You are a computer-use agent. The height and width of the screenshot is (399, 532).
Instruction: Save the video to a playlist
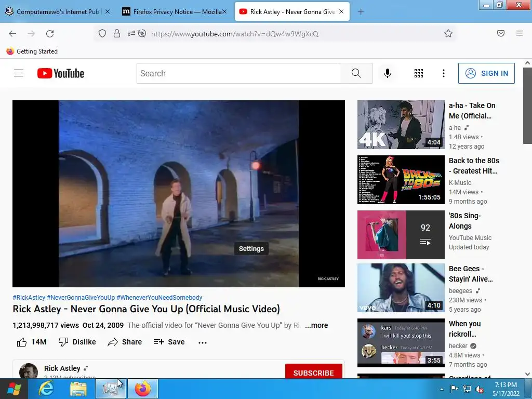point(169,342)
